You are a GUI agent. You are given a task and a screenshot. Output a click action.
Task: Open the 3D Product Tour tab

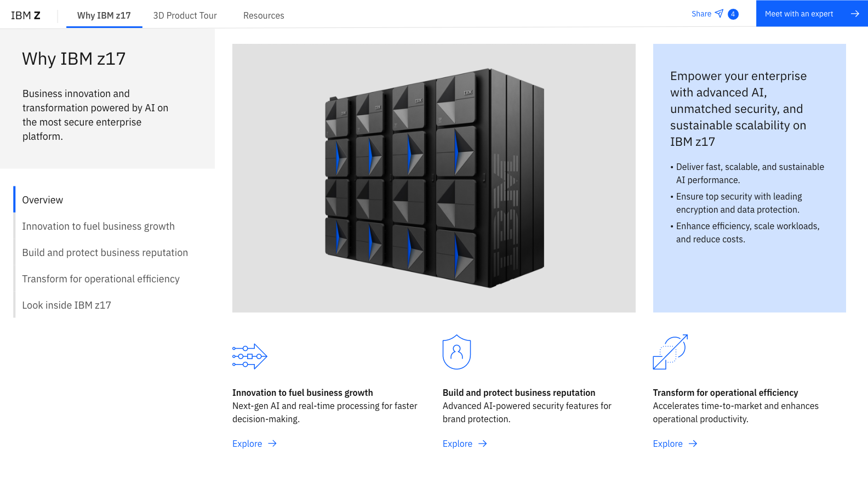coord(185,15)
